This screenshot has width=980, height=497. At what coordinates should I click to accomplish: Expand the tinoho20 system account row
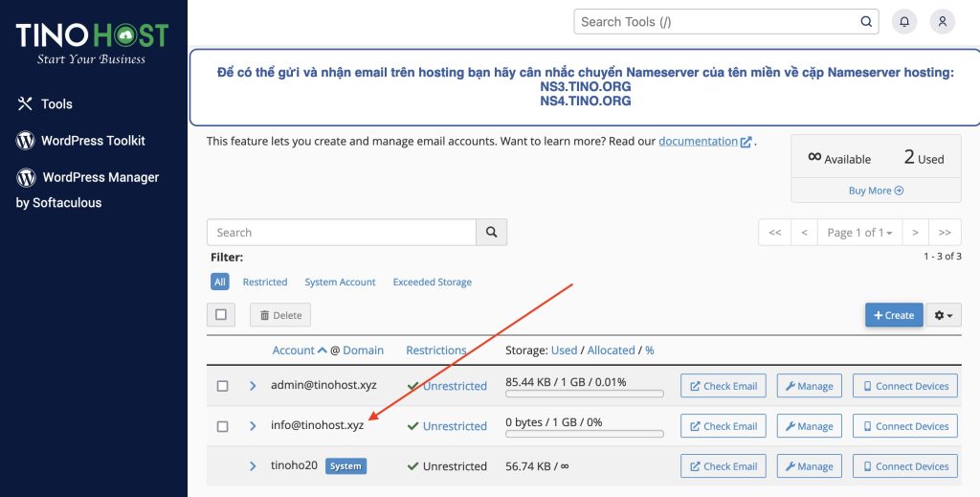tap(253, 465)
